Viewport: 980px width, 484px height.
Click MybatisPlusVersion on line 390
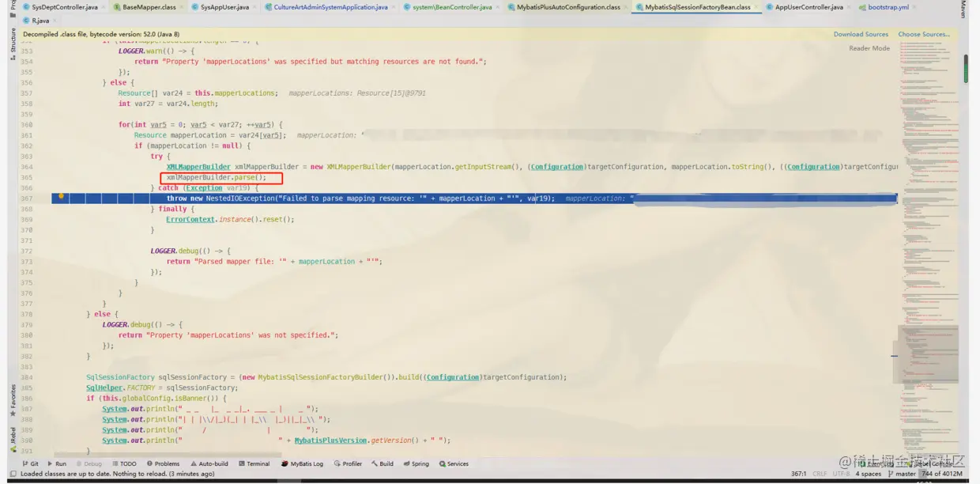[329, 441]
